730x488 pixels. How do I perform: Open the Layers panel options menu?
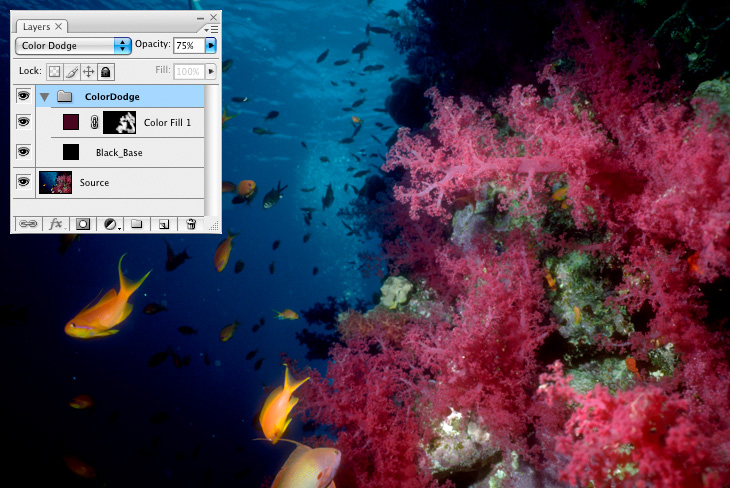click(x=212, y=29)
